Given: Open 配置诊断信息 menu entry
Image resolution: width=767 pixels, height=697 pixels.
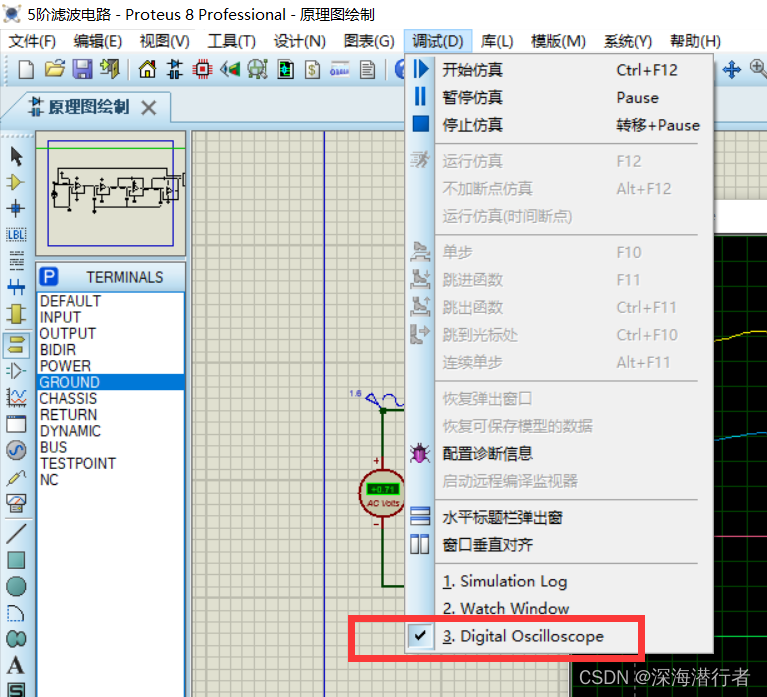Looking at the screenshot, I should [x=559, y=453].
